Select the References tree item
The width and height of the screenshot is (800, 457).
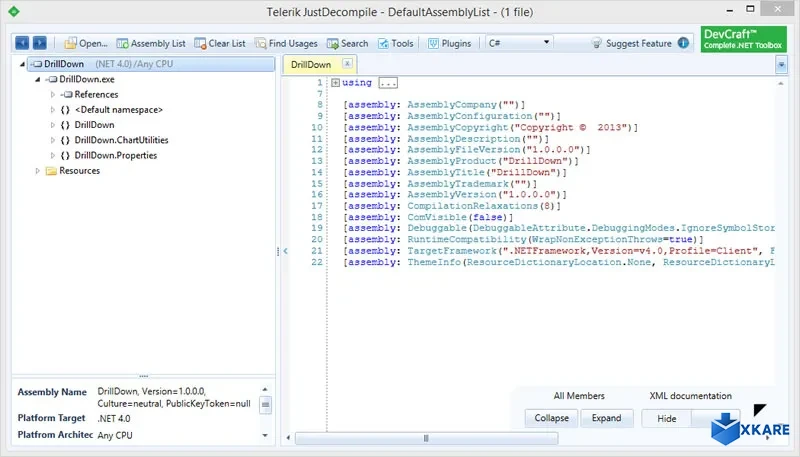pyautogui.click(x=96, y=94)
